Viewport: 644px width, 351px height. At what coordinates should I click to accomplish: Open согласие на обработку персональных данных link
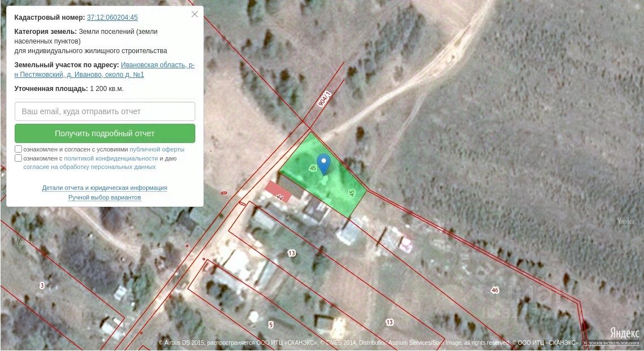90,167
